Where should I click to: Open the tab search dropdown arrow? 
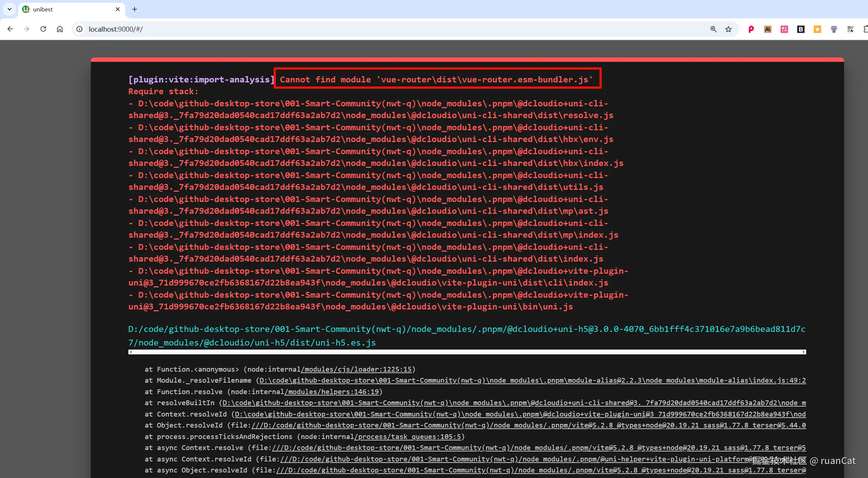point(10,9)
